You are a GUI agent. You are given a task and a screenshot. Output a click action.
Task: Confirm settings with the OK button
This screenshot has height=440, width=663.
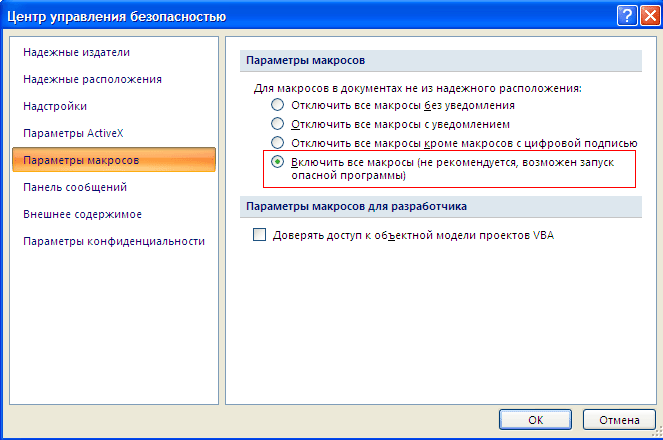point(535,420)
